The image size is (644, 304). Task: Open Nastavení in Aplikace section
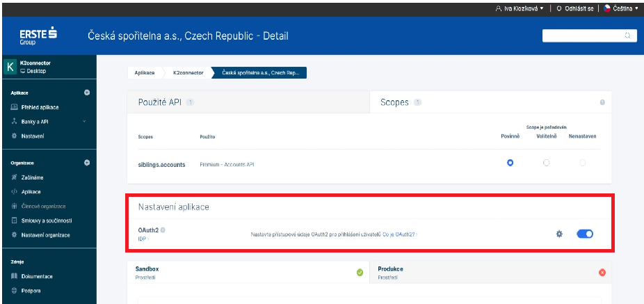[x=33, y=136]
